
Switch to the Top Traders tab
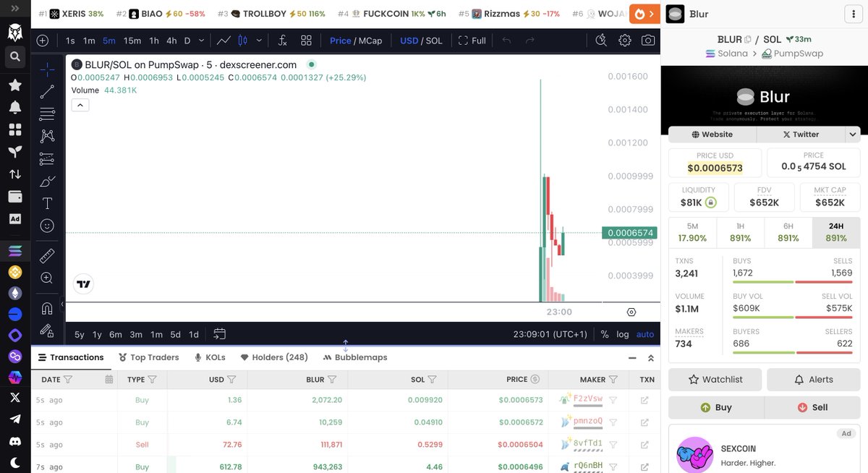[x=148, y=357]
